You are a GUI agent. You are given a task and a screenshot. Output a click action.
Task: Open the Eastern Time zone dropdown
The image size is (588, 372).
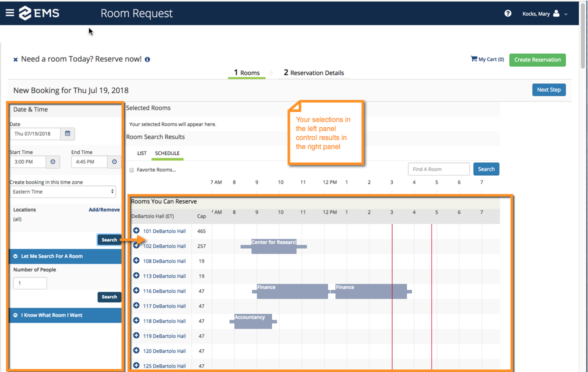63,191
